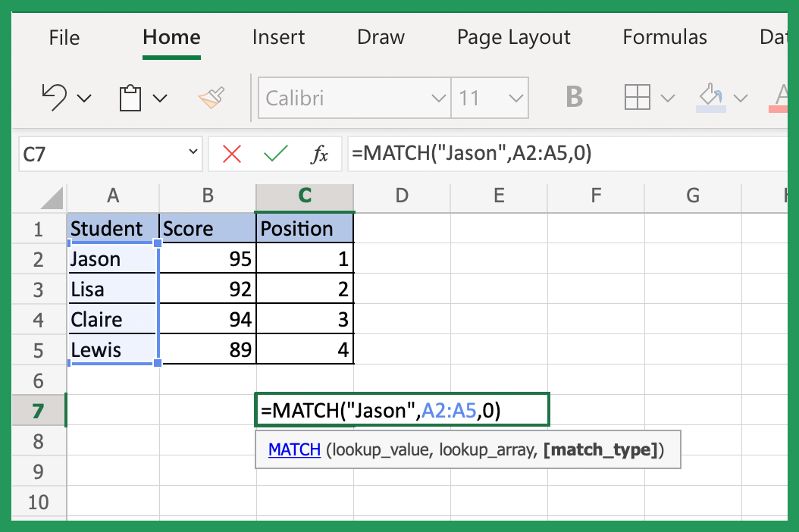Click the Format Painter icon
This screenshot has width=799, height=532.
212,97
